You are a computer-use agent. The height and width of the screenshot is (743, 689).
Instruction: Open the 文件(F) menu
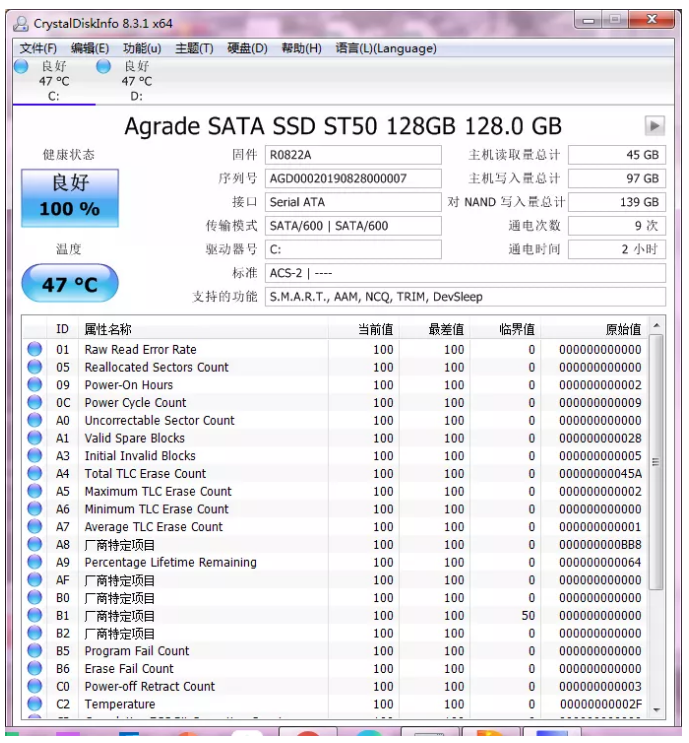click(38, 48)
